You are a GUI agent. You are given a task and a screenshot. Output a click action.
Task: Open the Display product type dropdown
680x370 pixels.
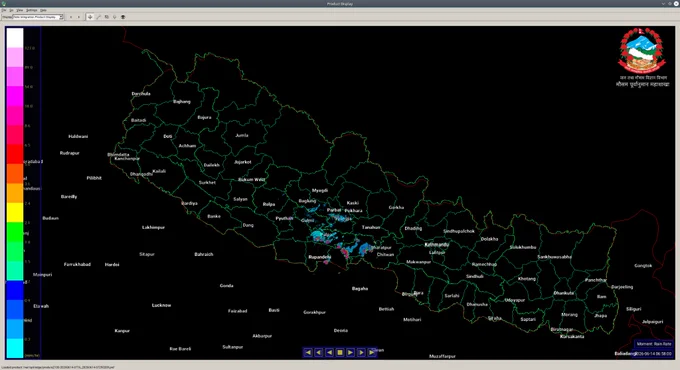[x=38, y=17]
